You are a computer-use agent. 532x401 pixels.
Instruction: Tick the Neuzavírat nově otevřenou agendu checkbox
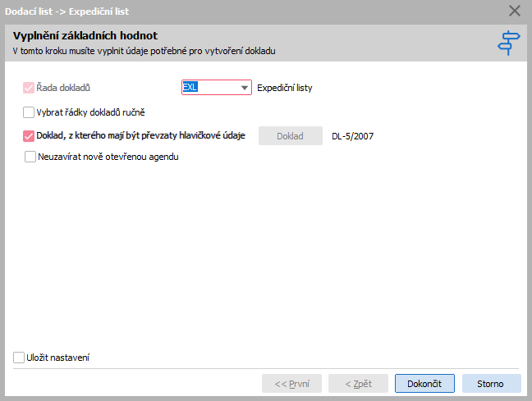pyautogui.click(x=30, y=157)
